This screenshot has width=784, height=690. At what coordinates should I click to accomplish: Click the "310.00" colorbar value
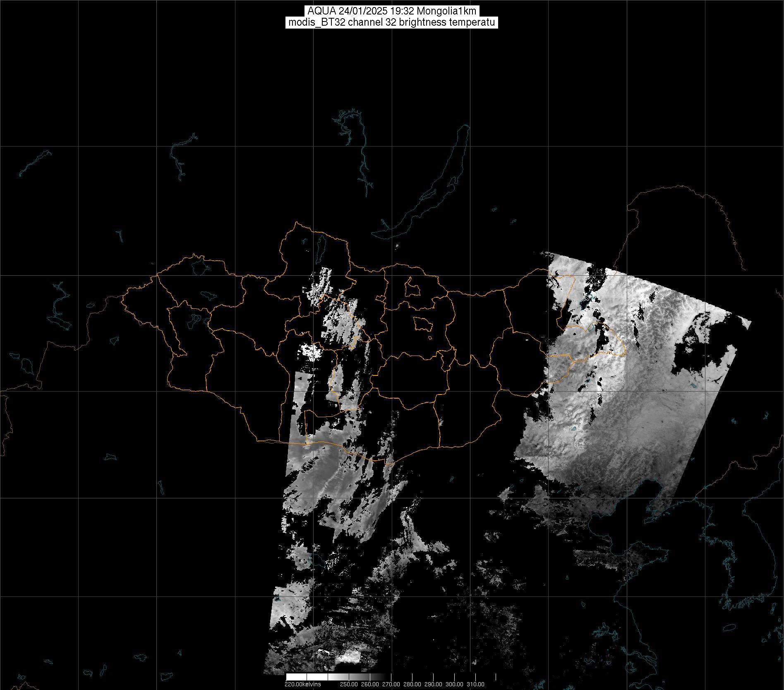[x=475, y=684]
